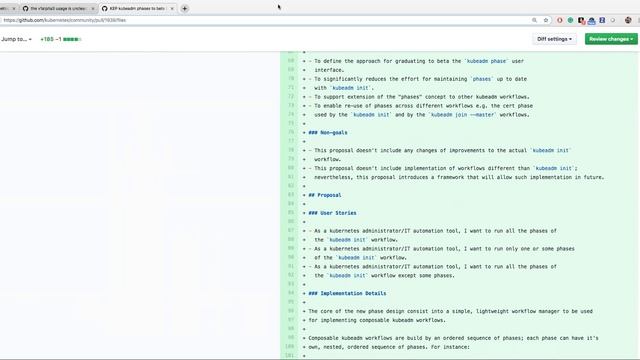Image resolution: width=640 pixels, height=360 pixels.
Task: Open the blue 'B' extension icon
Action: tap(602, 20)
